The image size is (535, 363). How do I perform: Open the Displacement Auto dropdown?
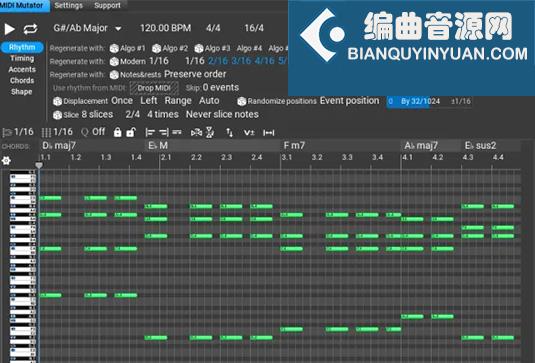coord(209,101)
